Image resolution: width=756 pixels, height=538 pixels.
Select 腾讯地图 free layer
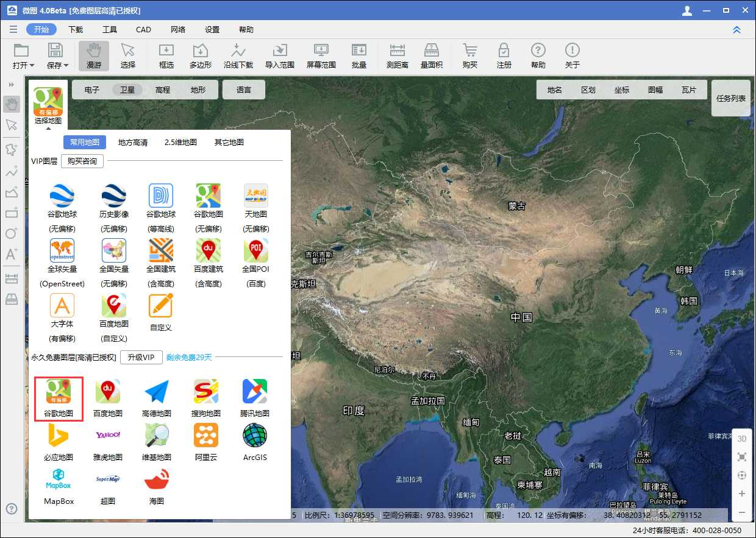255,398
